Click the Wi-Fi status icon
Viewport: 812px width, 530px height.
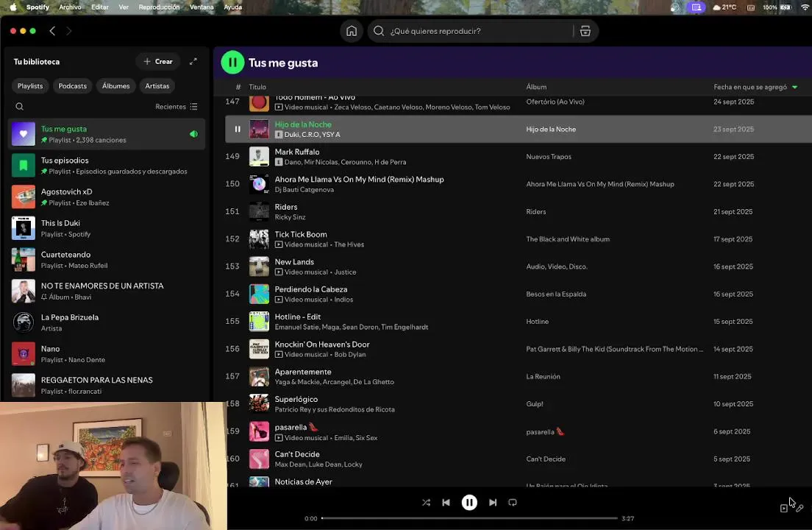[805, 7]
